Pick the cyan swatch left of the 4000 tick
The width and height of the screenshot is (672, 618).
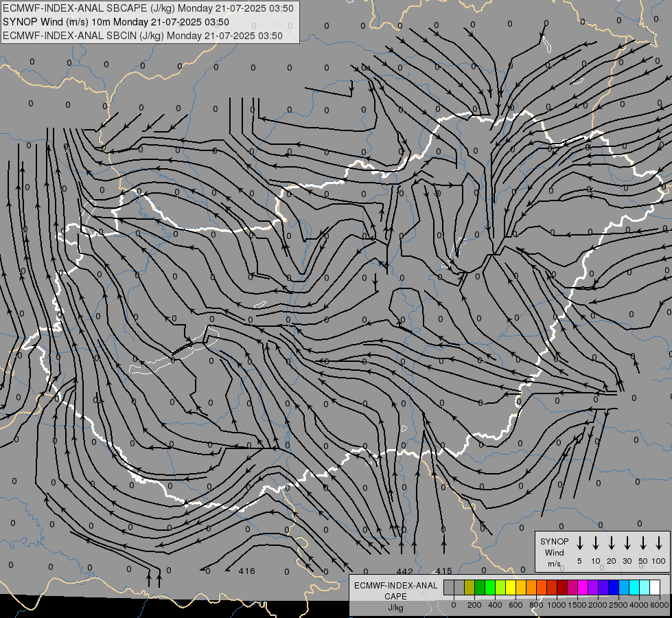coord(634,587)
